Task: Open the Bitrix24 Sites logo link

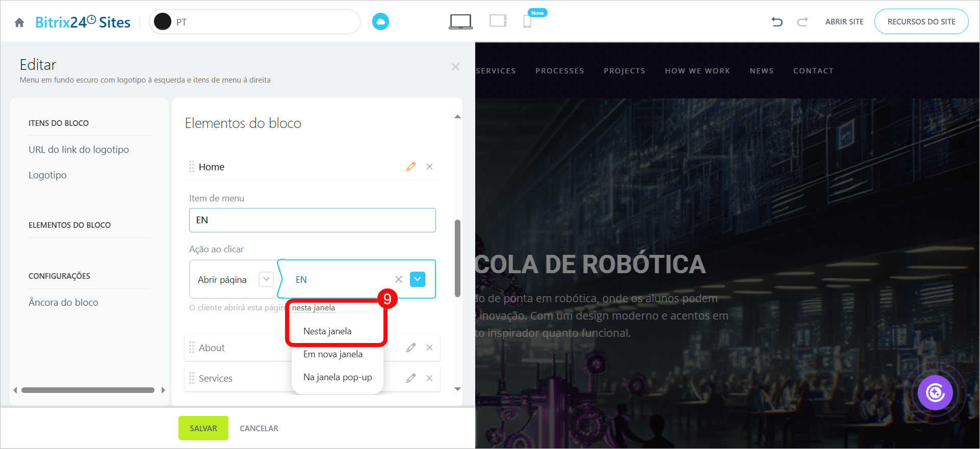Action: click(83, 22)
